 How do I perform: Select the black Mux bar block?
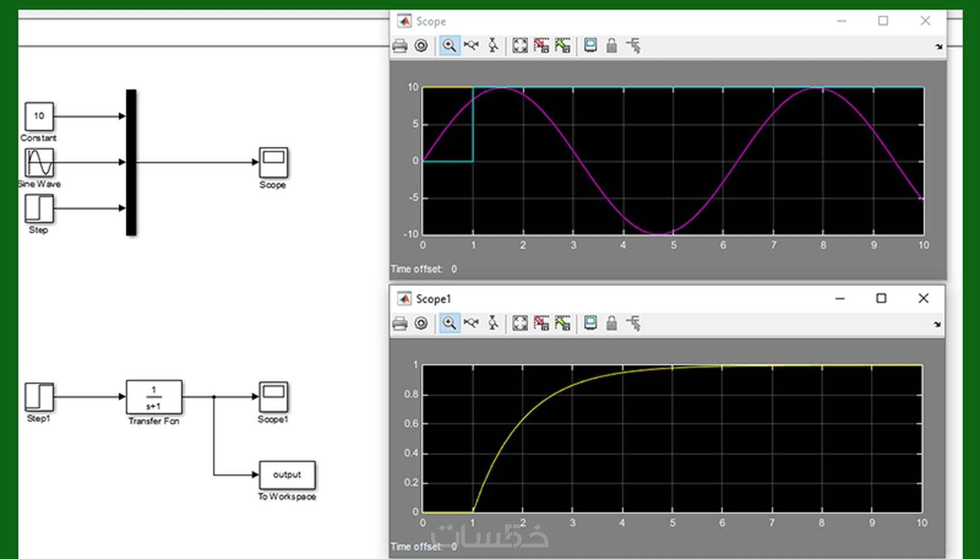point(131,163)
